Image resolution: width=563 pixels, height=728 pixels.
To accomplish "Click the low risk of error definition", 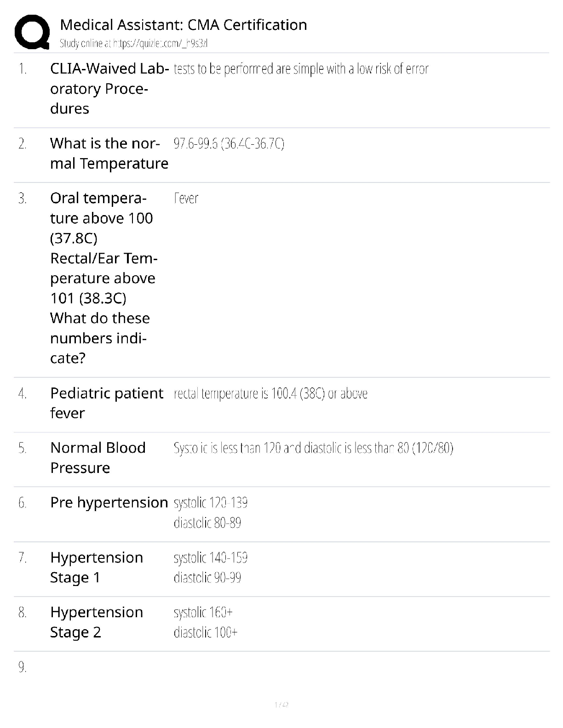I will click(301, 69).
